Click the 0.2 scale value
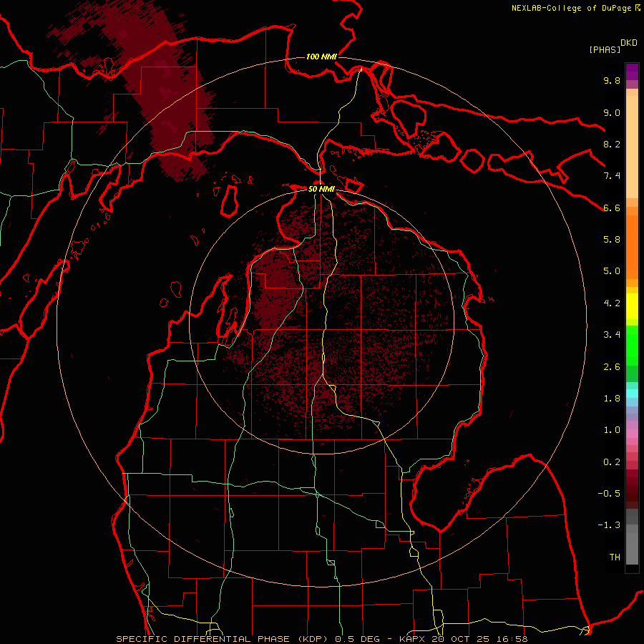The height and width of the screenshot is (644, 644). (612, 462)
